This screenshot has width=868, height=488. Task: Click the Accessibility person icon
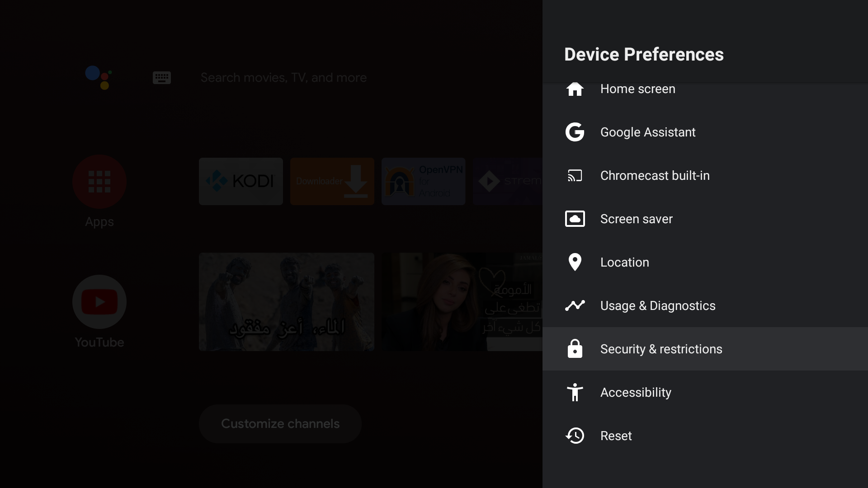click(575, 392)
